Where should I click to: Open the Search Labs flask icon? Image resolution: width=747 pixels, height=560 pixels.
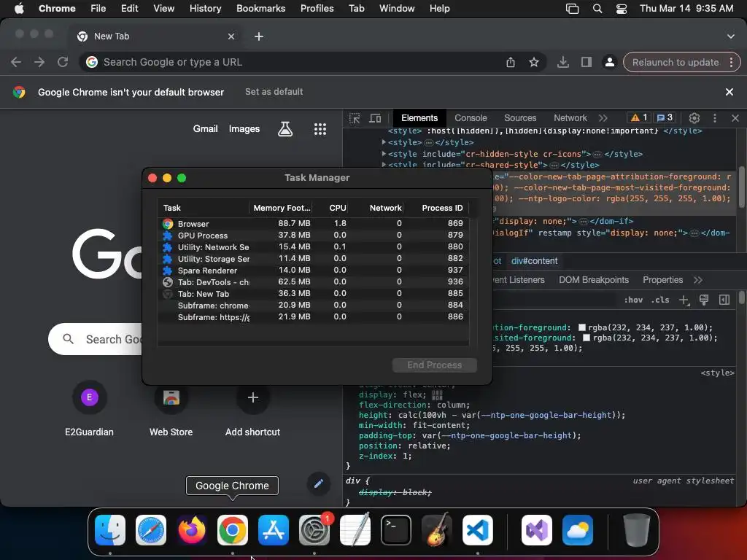click(285, 129)
